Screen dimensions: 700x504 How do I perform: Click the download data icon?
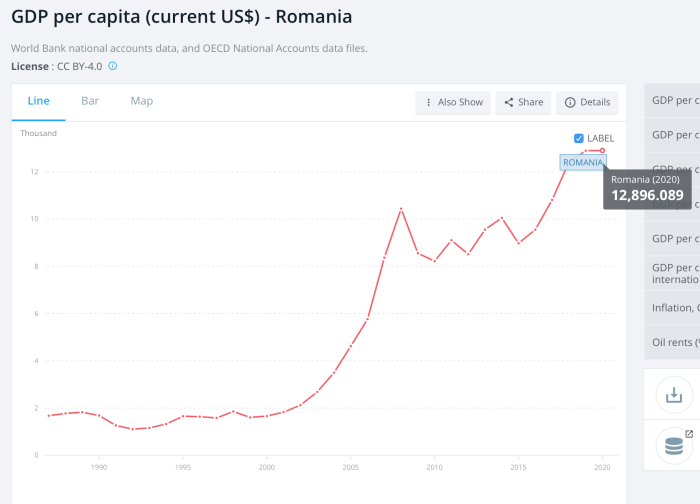(x=674, y=395)
